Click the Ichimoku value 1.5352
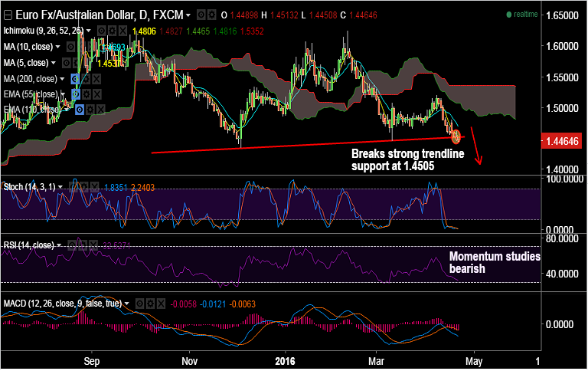This screenshot has height=371, width=588. pyautogui.click(x=252, y=31)
